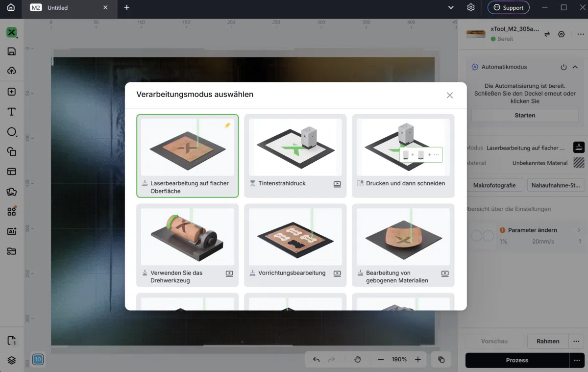Play the Tintenstrahldruck tutorial video icon

(x=337, y=184)
